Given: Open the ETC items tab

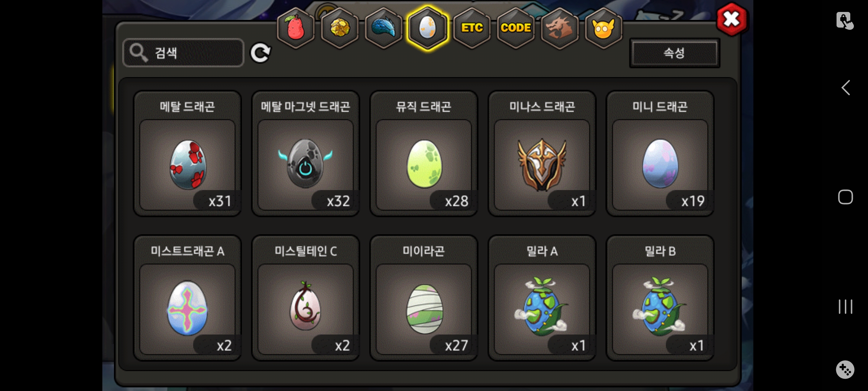Looking at the screenshot, I should [472, 28].
